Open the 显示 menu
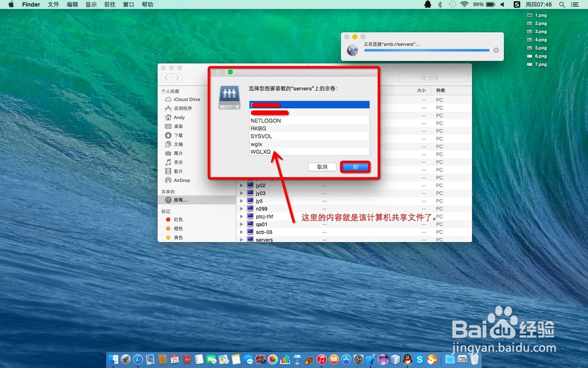The width and height of the screenshot is (588, 368). 91,5
